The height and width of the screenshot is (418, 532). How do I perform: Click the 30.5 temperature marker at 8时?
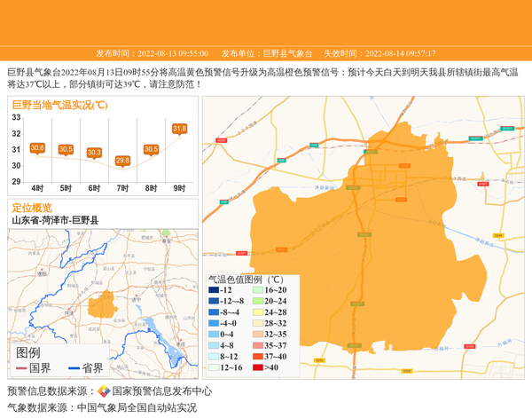pos(151,149)
